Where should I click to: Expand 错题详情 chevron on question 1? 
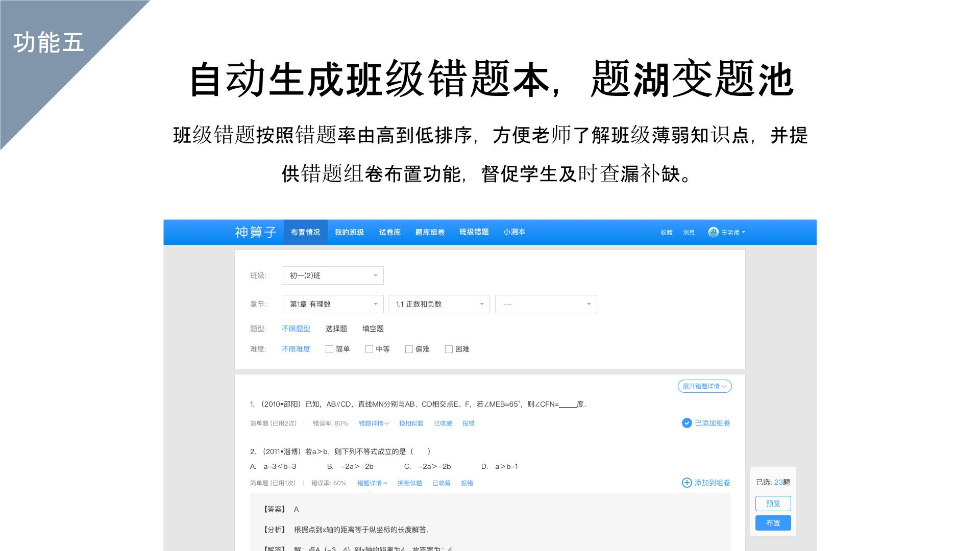387,423
